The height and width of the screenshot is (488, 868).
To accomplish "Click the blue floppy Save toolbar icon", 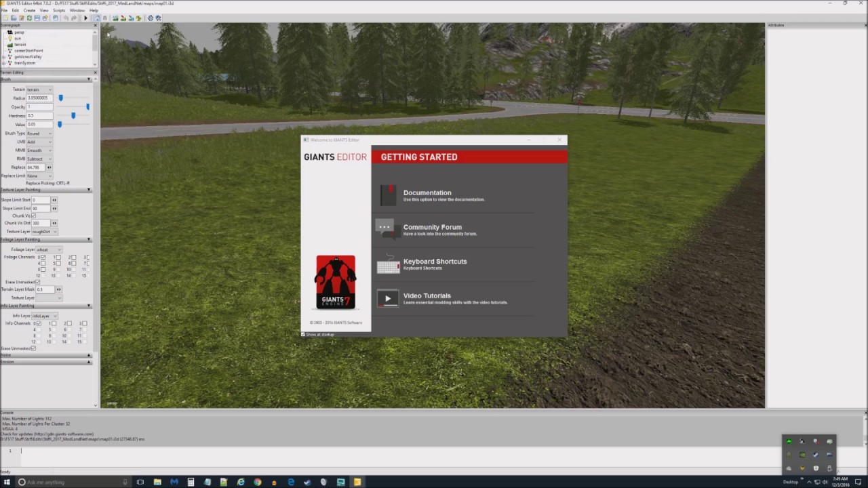I will tap(37, 18).
